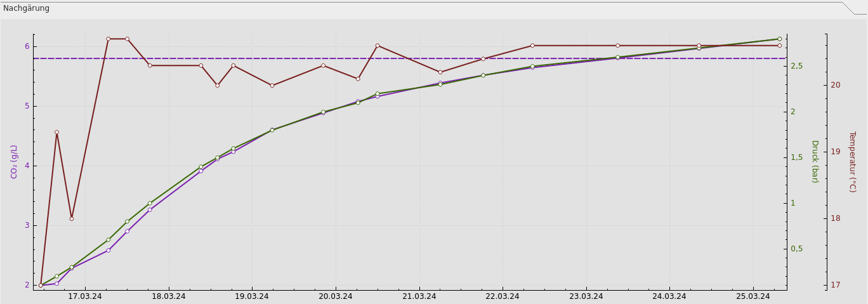The width and height of the screenshot is (868, 304).
Task: Select the temperature dip point near 18 °C
Action: (72, 218)
